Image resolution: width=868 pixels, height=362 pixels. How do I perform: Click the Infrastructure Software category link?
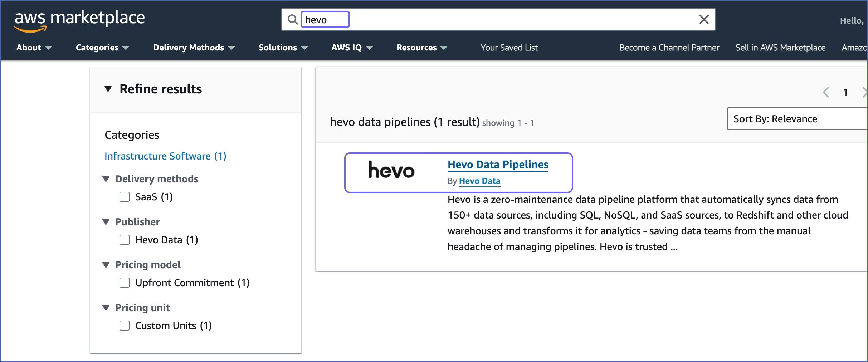pyautogui.click(x=165, y=156)
